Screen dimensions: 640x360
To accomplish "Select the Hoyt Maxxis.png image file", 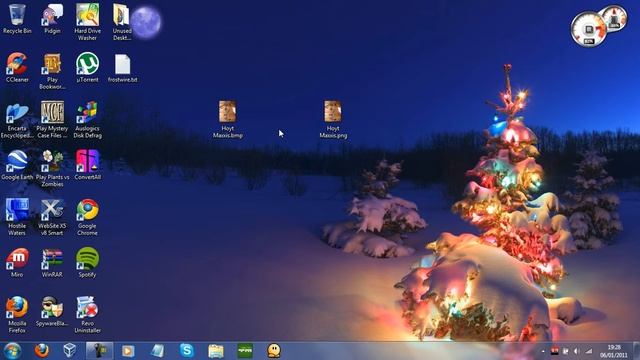I will 333,119.
